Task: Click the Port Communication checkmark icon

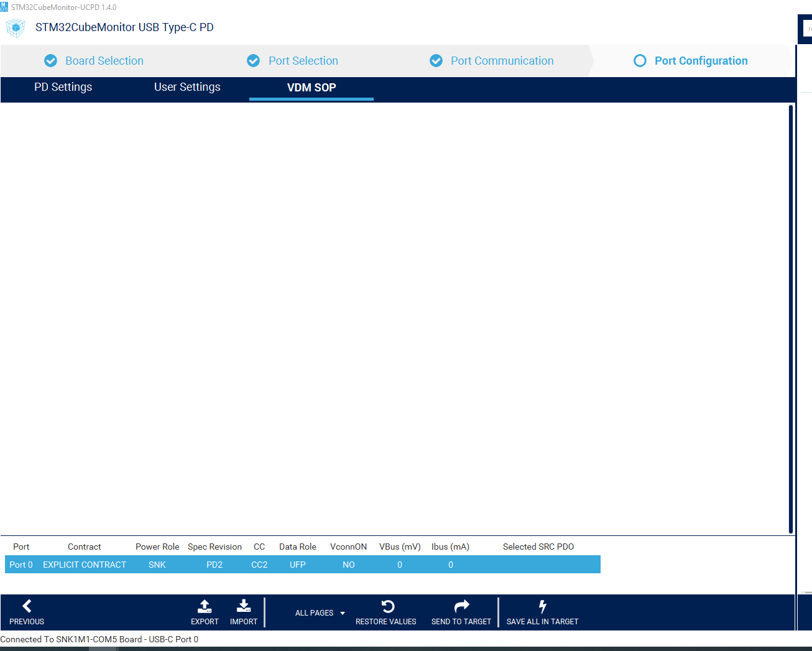Action: point(436,60)
